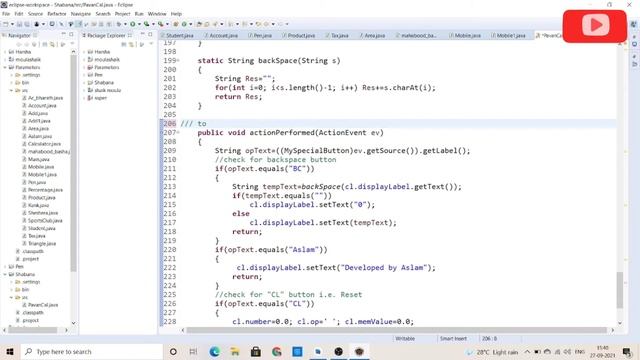Screen dimensions: 640x360
Task: Expand the super project in Package Explorer
Action: pyautogui.click(x=84, y=98)
